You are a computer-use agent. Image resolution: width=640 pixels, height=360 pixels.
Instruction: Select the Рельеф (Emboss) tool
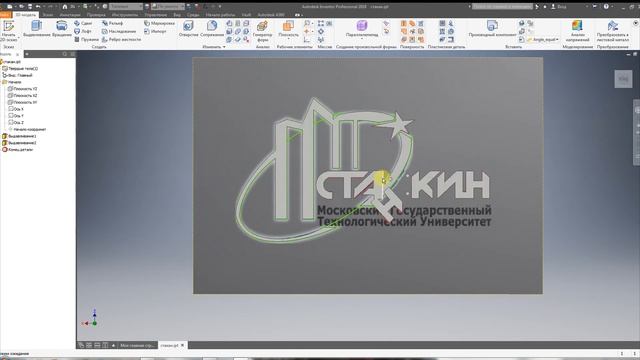pyautogui.click(x=113, y=23)
